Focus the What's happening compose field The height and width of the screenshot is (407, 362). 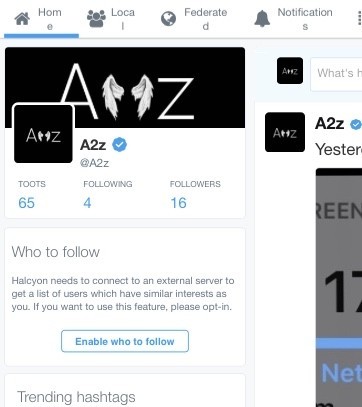(x=336, y=74)
